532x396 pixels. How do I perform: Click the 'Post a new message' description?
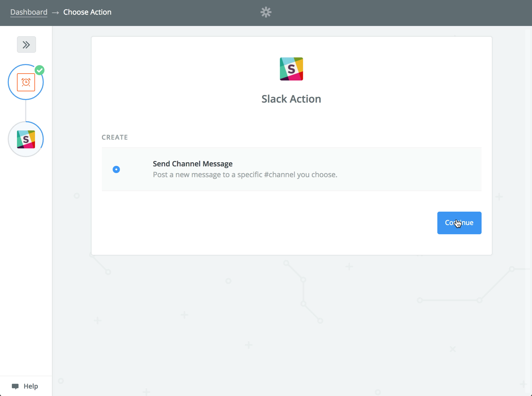(245, 175)
